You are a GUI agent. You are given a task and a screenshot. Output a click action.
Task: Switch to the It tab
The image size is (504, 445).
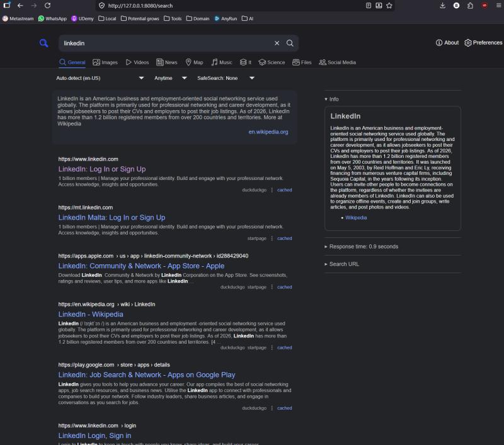click(246, 62)
